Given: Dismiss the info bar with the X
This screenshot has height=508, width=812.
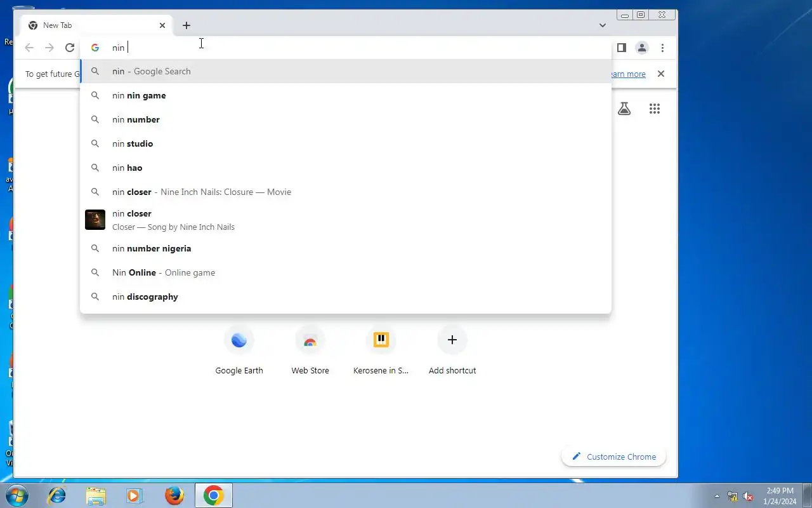Looking at the screenshot, I should click(661, 74).
